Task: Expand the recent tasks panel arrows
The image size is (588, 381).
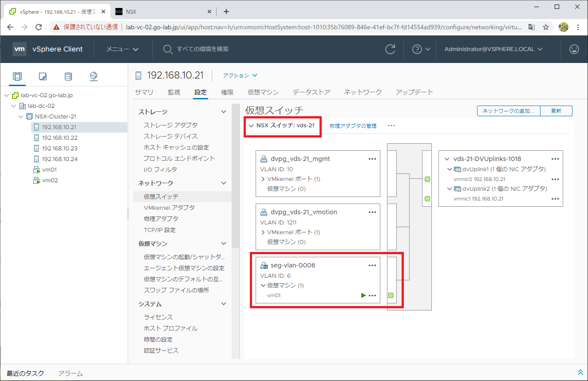Action: [x=580, y=373]
